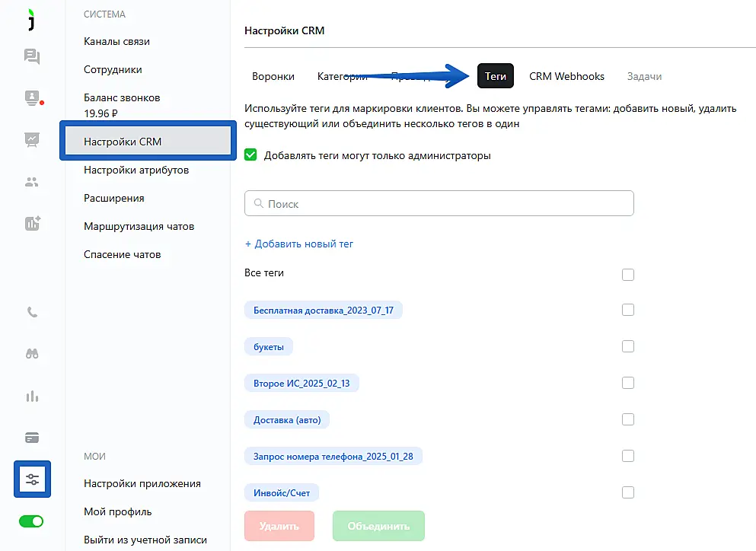Open the presentation chart icon in sidebar
The width and height of the screenshot is (756, 551).
tap(32, 139)
